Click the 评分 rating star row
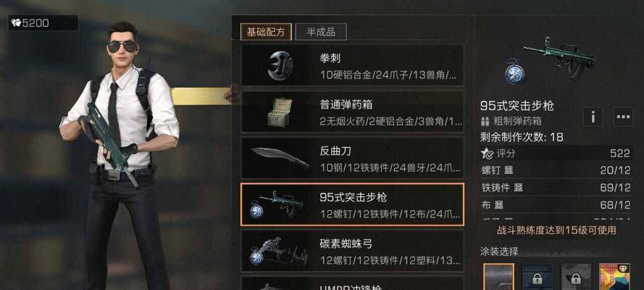Image resolution: width=644 pixels, height=290 pixels. (556, 153)
